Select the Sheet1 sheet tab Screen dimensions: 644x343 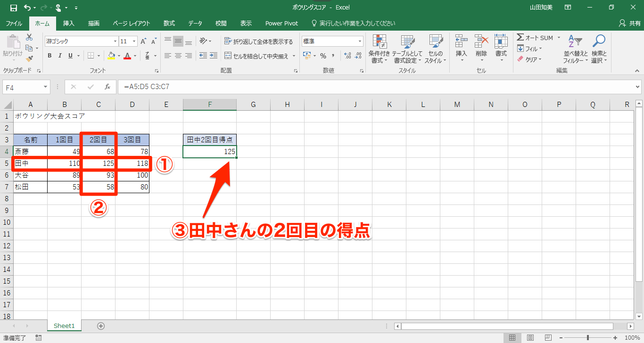point(64,326)
